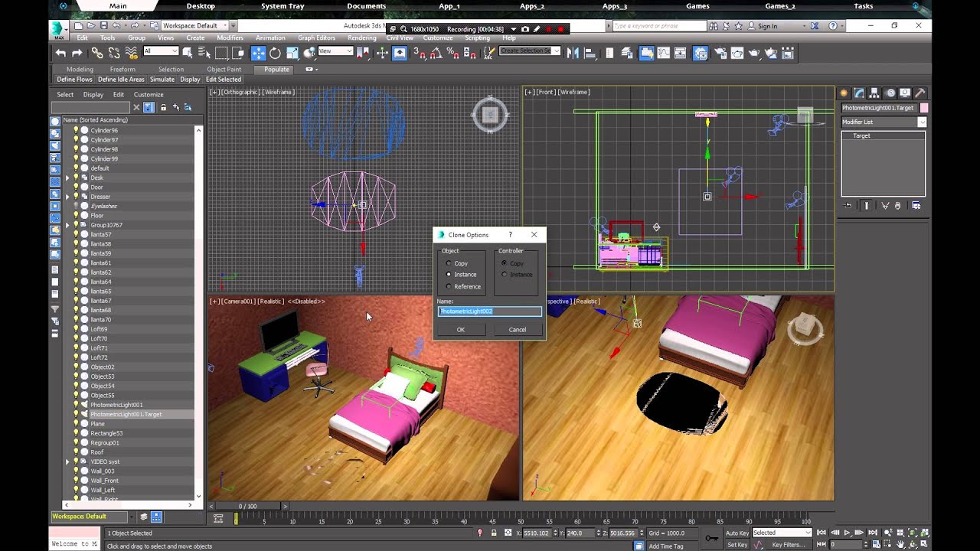Open the All selection filter dropdown
Screen dimensions: 980x551
(x=161, y=51)
